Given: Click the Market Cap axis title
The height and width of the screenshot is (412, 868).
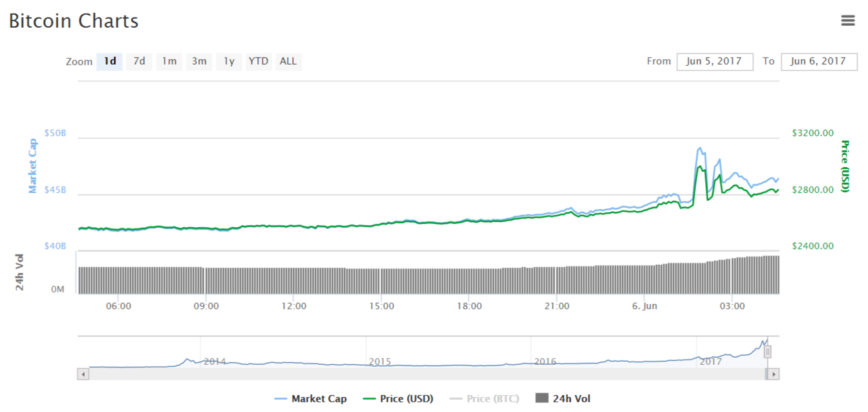Looking at the screenshot, I should tap(32, 165).
